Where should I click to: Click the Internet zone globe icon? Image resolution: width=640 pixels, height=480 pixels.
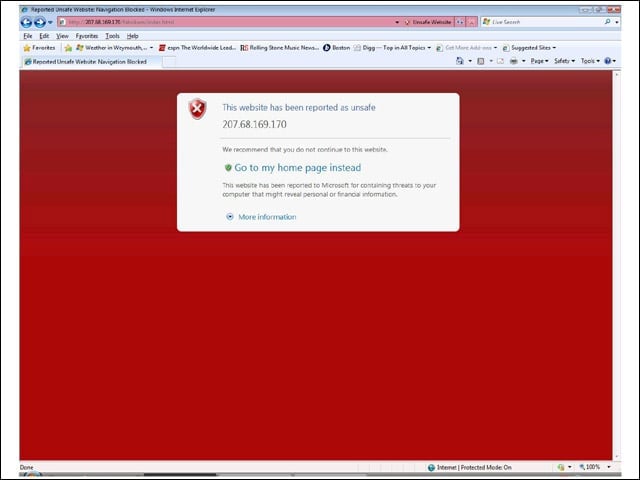click(x=431, y=468)
